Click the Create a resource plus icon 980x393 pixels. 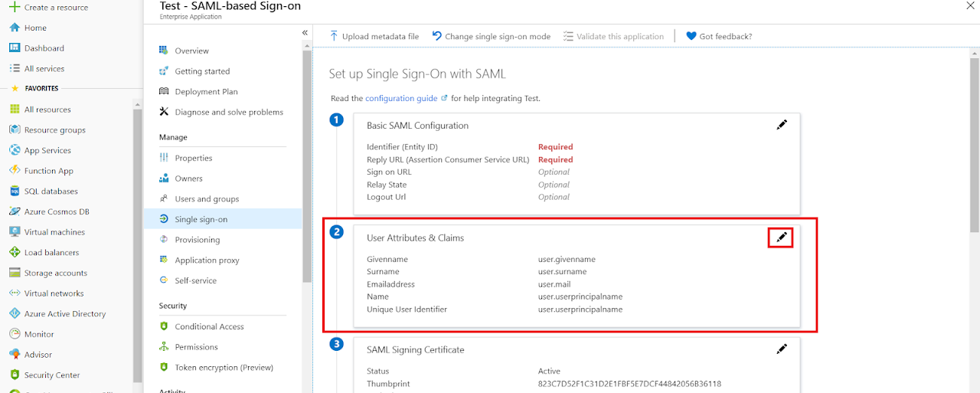click(x=14, y=7)
